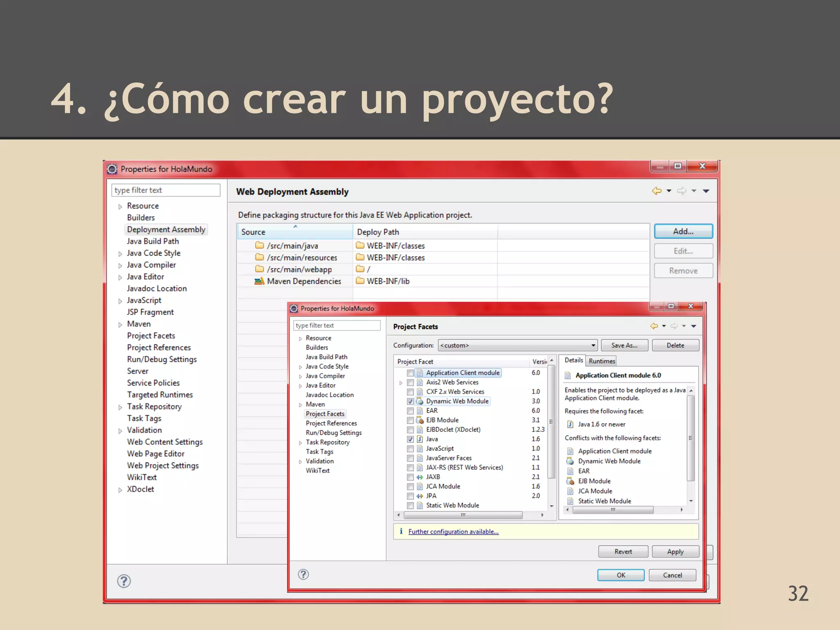Enable Application Client module checkbox
The width and height of the screenshot is (840, 630).
coord(410,373)
